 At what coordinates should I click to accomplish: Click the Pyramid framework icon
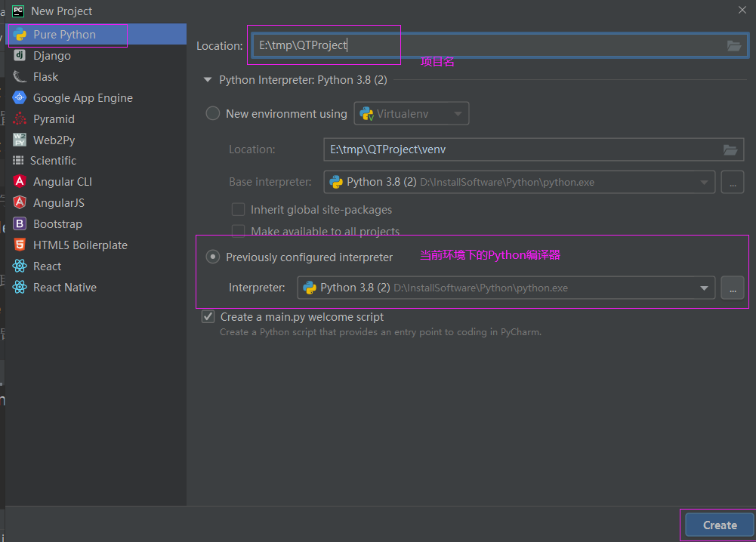(20, 119)
